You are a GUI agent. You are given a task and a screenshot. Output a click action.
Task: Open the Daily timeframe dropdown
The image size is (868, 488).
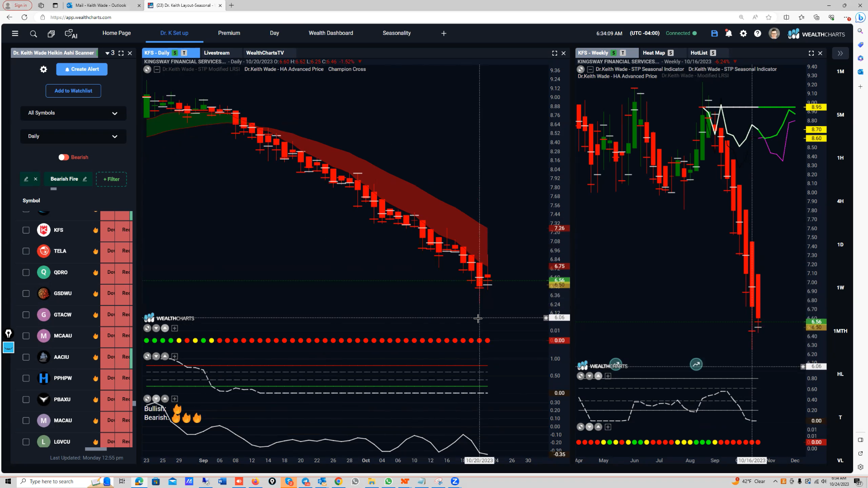coord(73,136)
